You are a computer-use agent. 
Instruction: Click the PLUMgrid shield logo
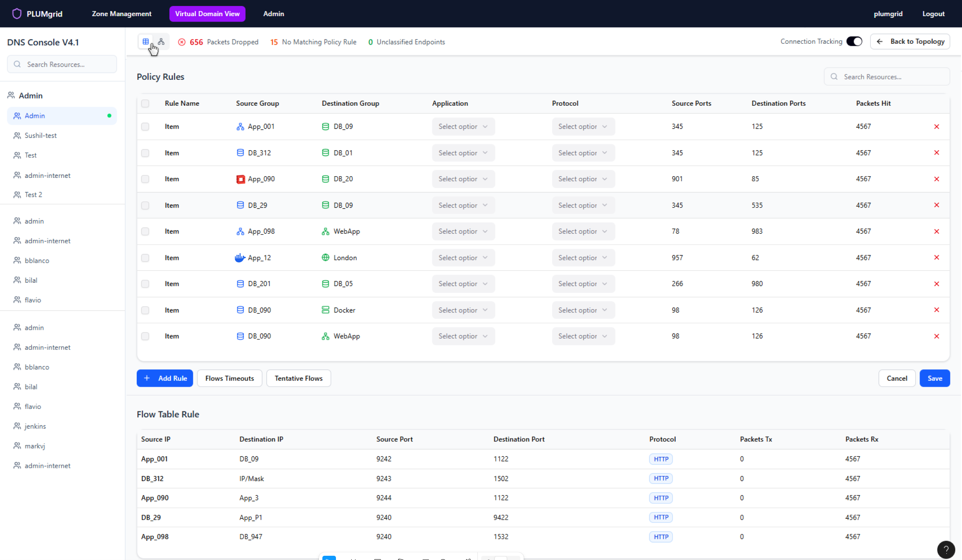[17, 14]
